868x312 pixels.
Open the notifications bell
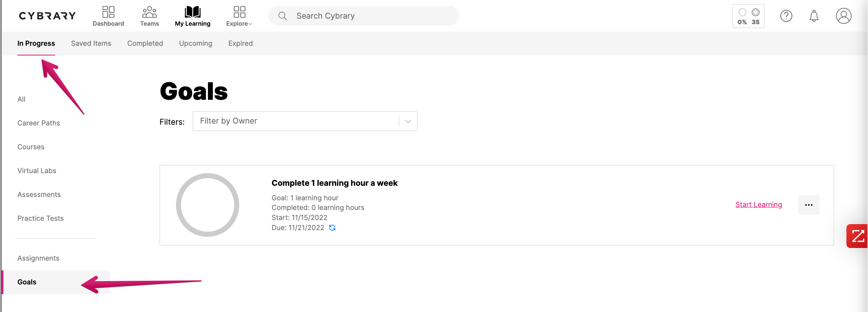pyautogui.click(x=814, y=16)
